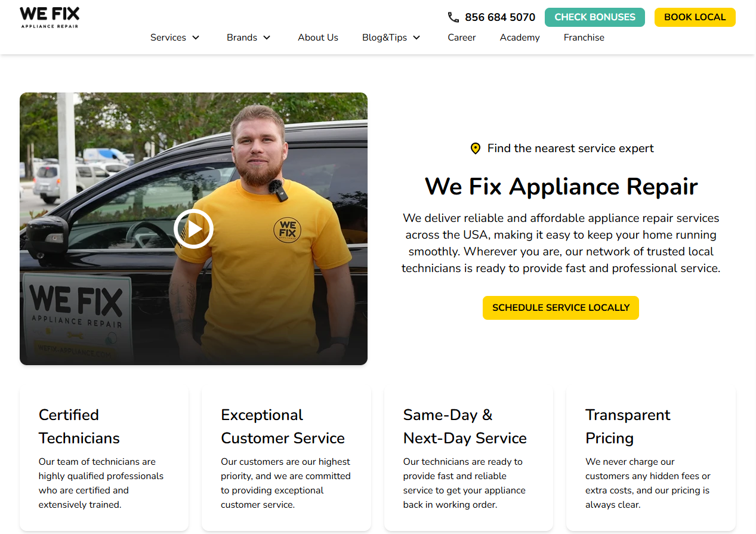The width and height of the screenshot is (756, 534).
Task: Click Schedule Service Locally button
Action: (x=561, y=308)
